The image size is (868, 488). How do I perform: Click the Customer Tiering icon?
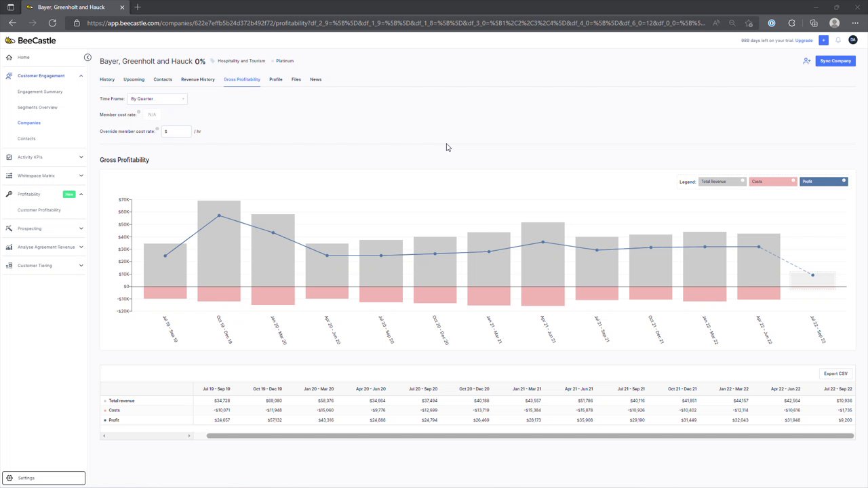(x=9, y=266)
